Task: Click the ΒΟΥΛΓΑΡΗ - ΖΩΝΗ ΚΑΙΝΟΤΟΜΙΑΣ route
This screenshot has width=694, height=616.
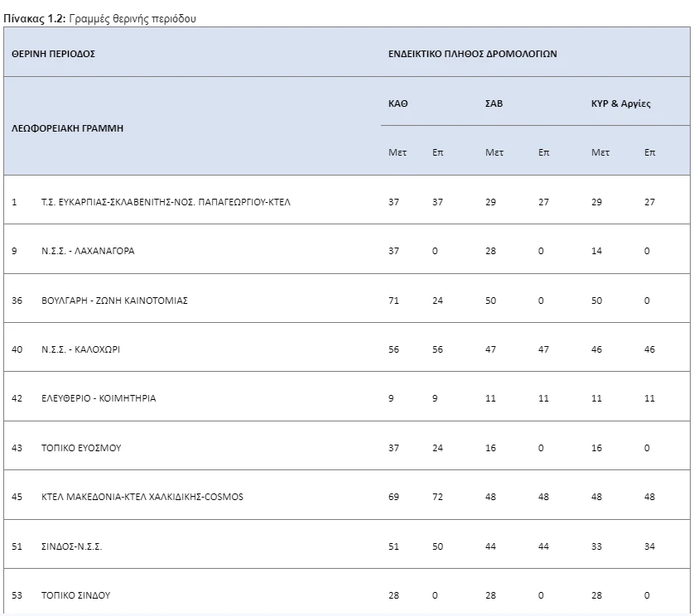Action: pyautogui.click(x=114, y=301)
